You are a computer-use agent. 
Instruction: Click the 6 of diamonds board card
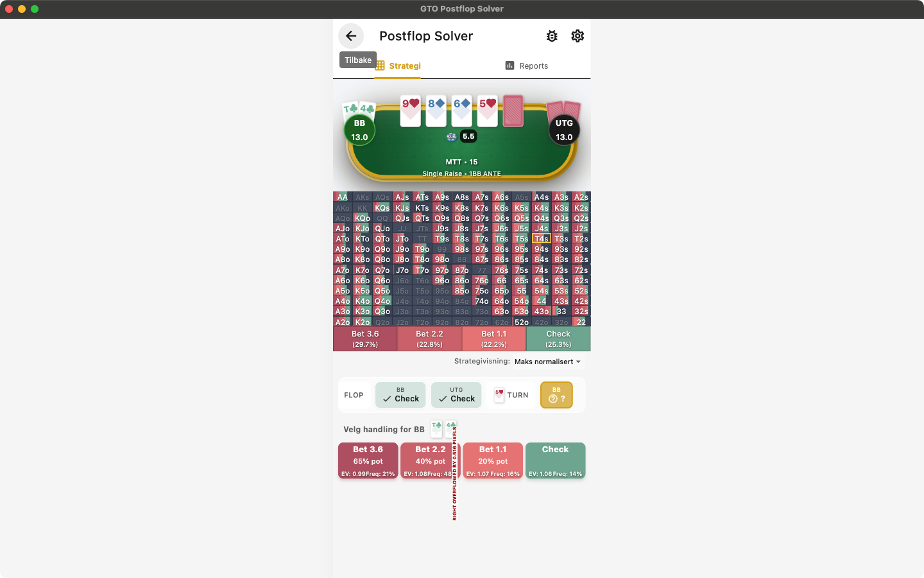[462, 111]
